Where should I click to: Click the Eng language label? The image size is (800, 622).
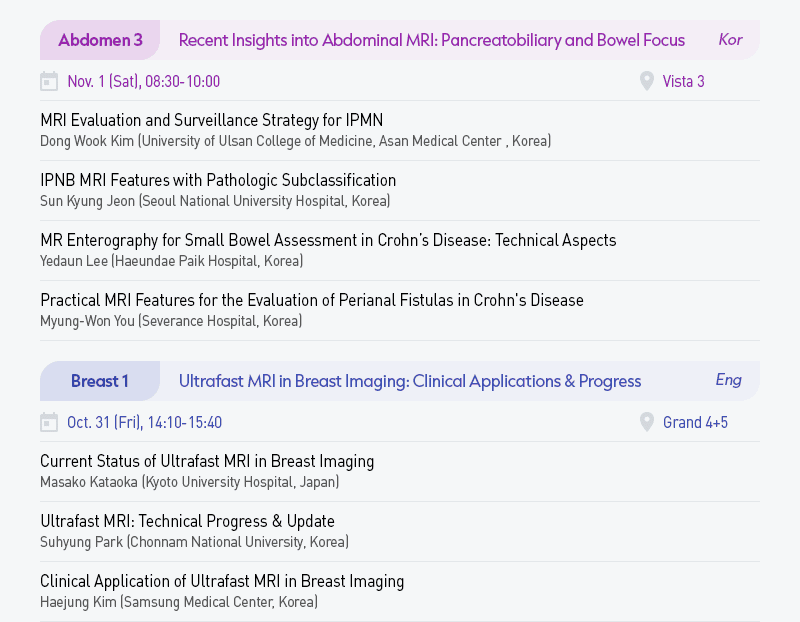[729, 380]
